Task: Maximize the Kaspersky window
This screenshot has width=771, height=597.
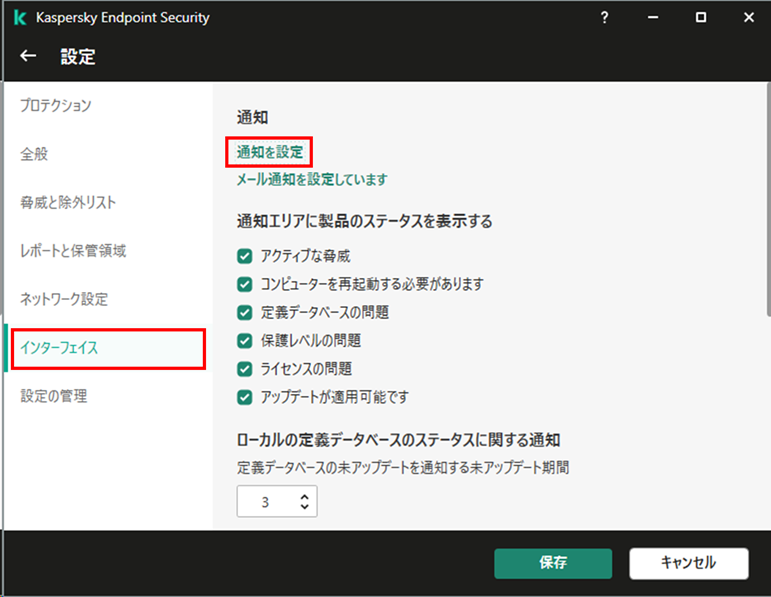Action: coord(701,18)
